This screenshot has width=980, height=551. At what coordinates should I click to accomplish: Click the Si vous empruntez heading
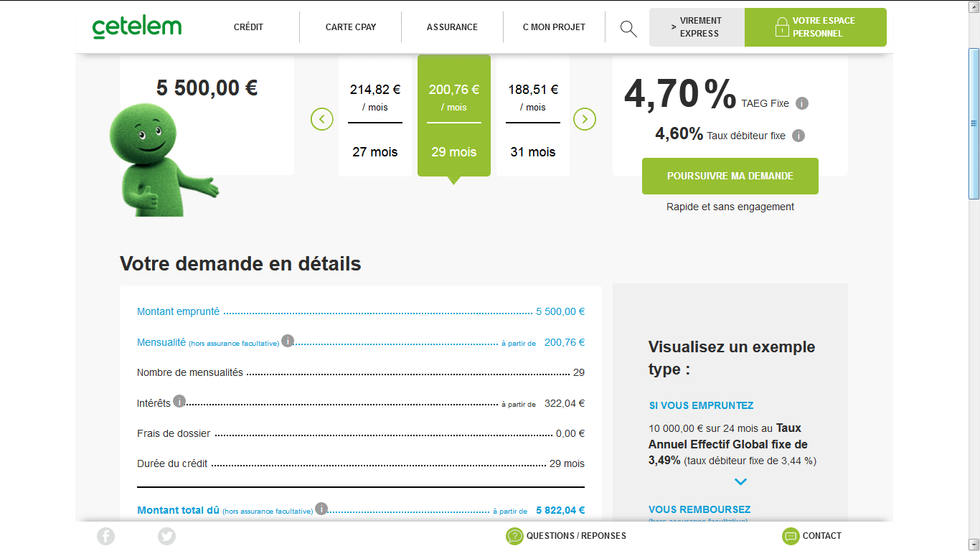[702, 405]
